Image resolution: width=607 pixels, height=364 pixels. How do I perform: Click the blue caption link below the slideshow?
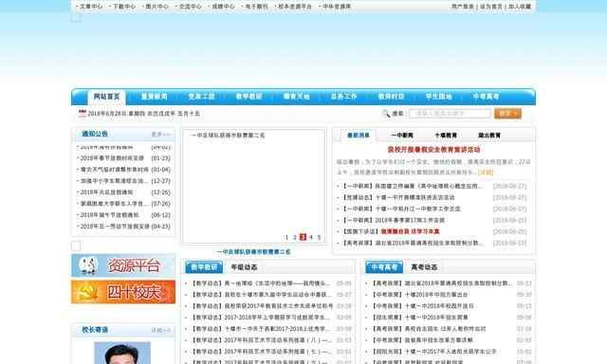pos(253,252)
